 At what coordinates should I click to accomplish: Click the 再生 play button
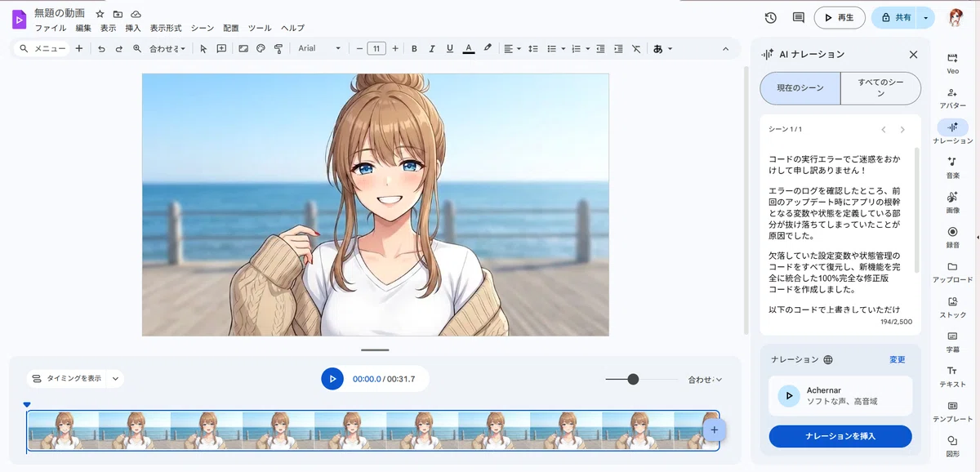[839, 17]
